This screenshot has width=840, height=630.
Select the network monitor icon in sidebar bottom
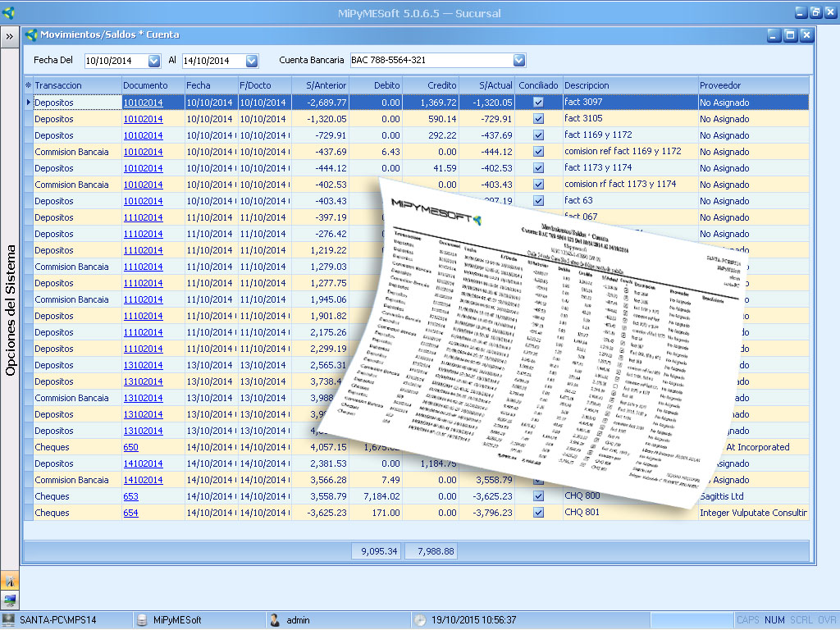click(10, 600)
